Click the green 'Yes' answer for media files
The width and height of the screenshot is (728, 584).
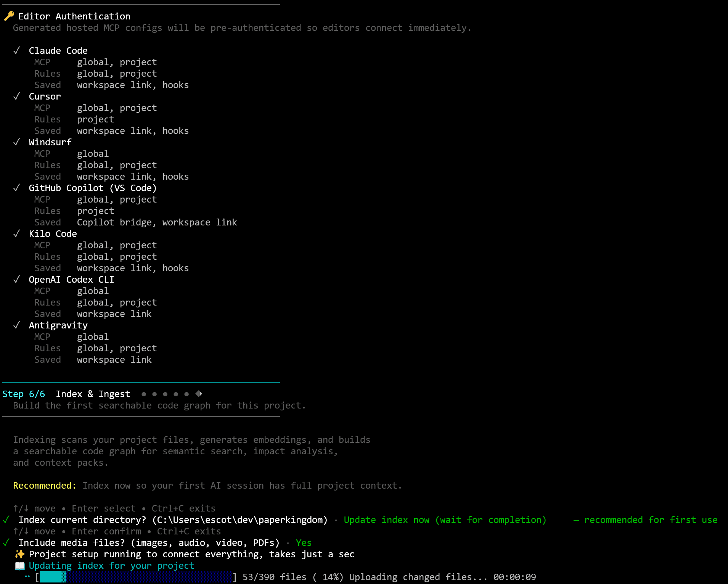pos(304,543)
